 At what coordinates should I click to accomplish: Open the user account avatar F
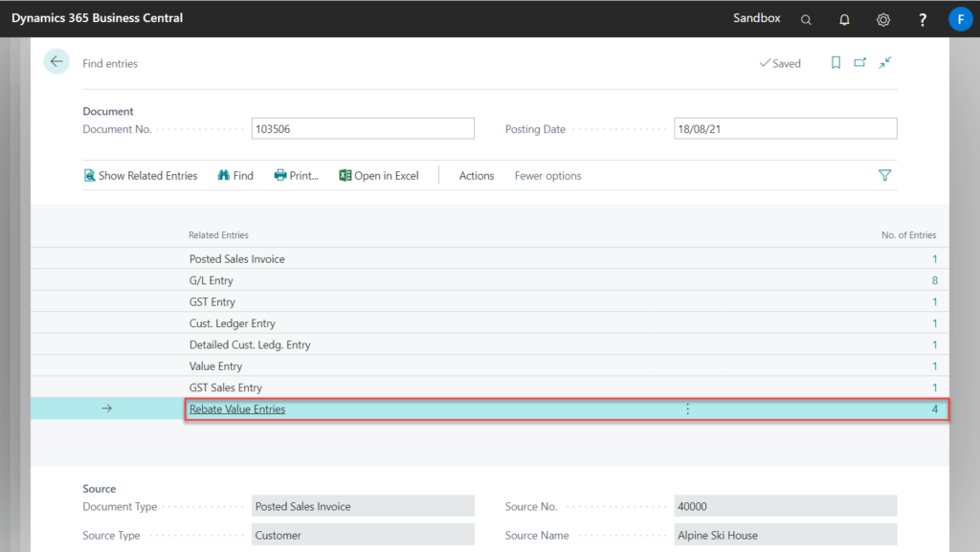(x=960, y=19)
